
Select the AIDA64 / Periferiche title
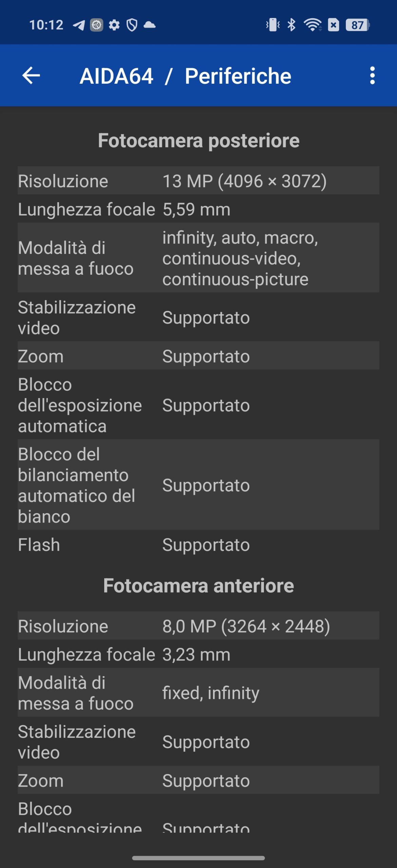[x=185, y=76]
